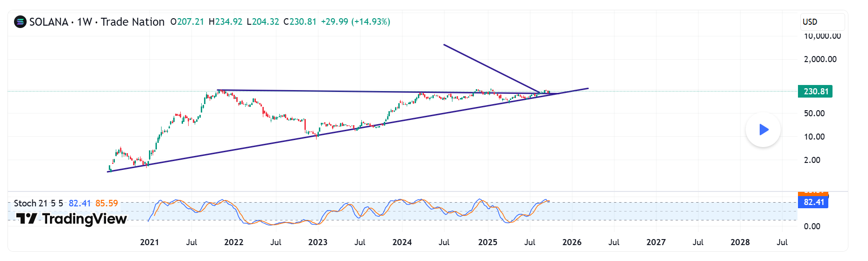Click the 50.00 price axis label

(814, 113)
